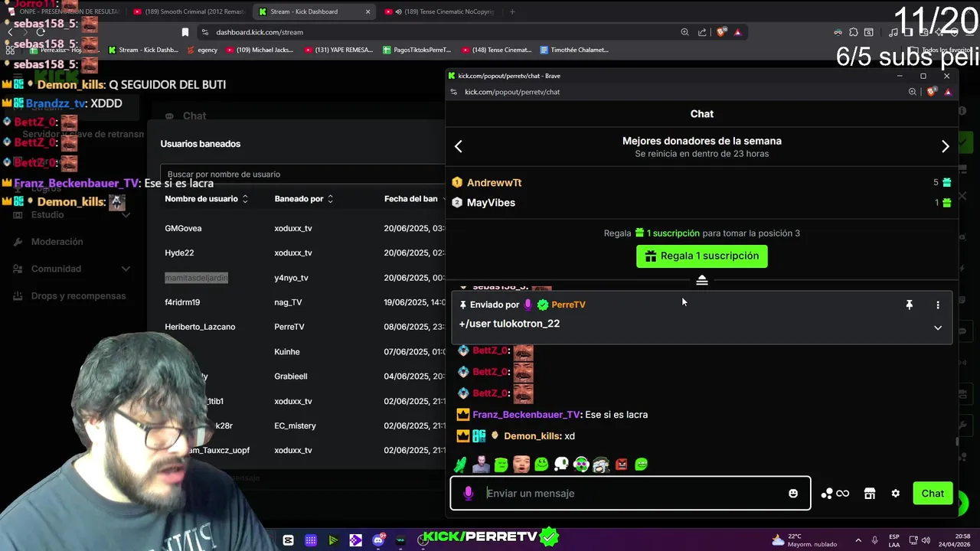Click moderator EC_mistery cell
Image resolution: width=980 pixels, height=551 pixels.
point(295,425)
